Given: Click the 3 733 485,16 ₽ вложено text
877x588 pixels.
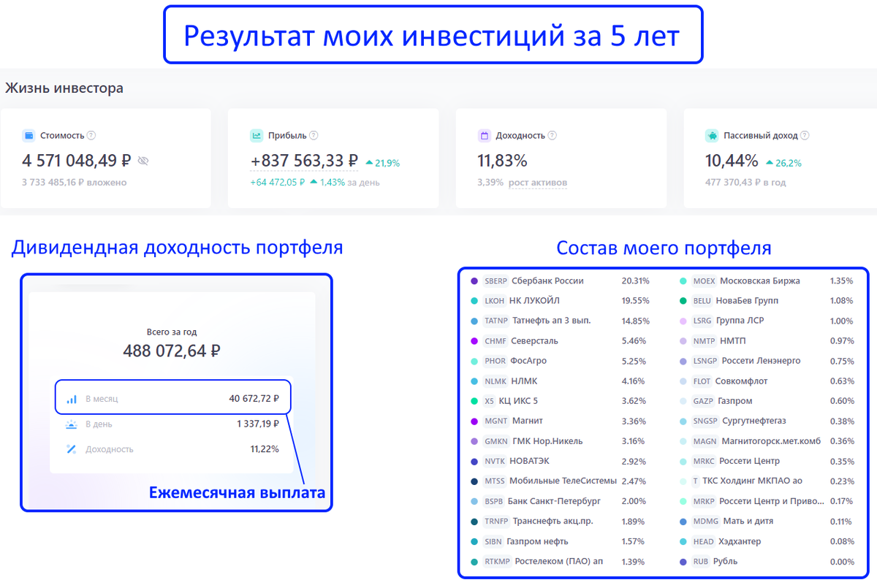Looking at the screenshot, I should click(x=74, y=182).
